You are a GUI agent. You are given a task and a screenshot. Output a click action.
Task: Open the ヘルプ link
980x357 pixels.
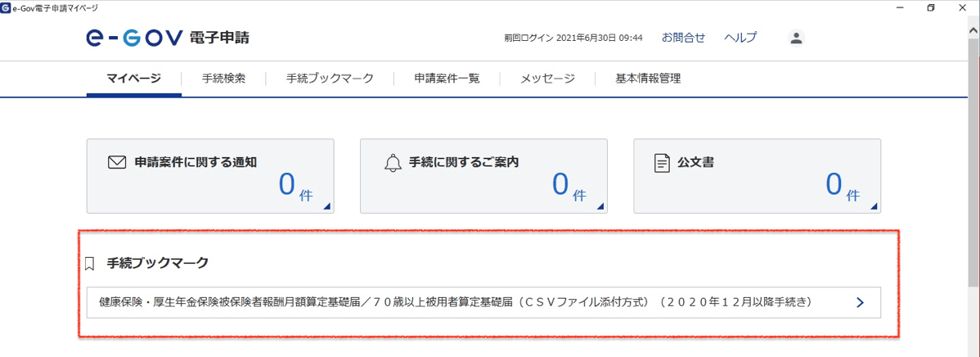(740, 38)
